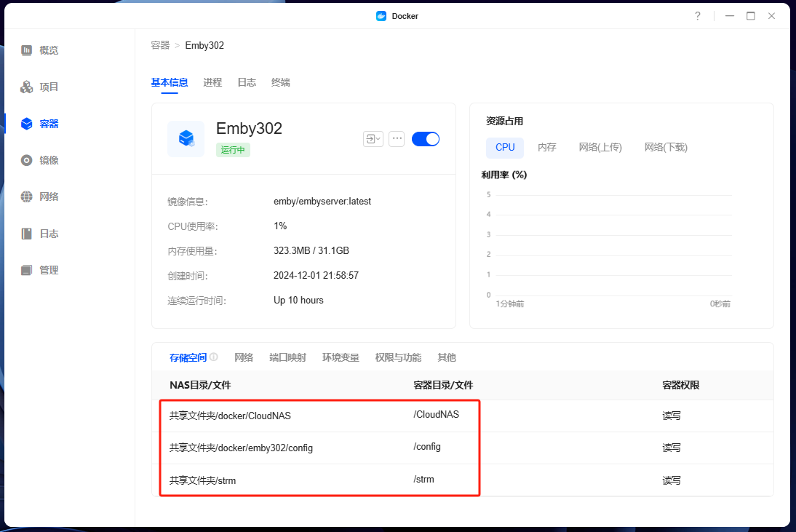Select the 网络(上传) resource tab

(x=600, y=147)
